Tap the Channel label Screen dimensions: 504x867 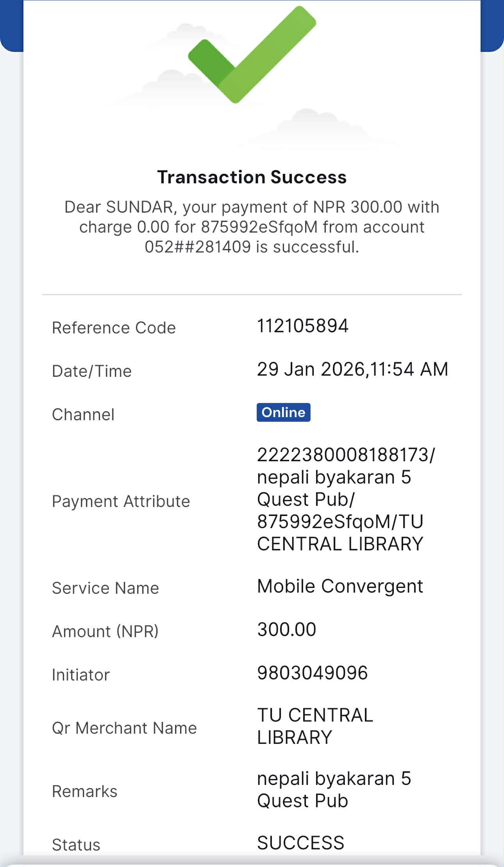83,415
